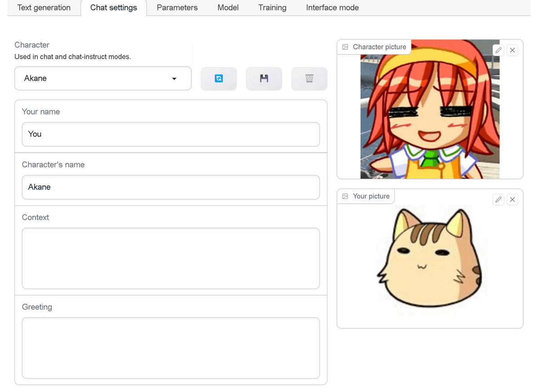The image size is (539, 392).
Task: Edit Your picture with the pencil icon
Action: [x=498, y=200]
